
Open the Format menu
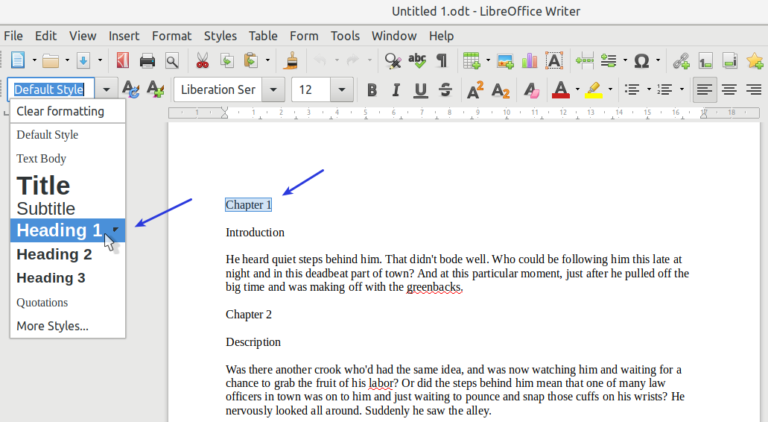(171, 36)
